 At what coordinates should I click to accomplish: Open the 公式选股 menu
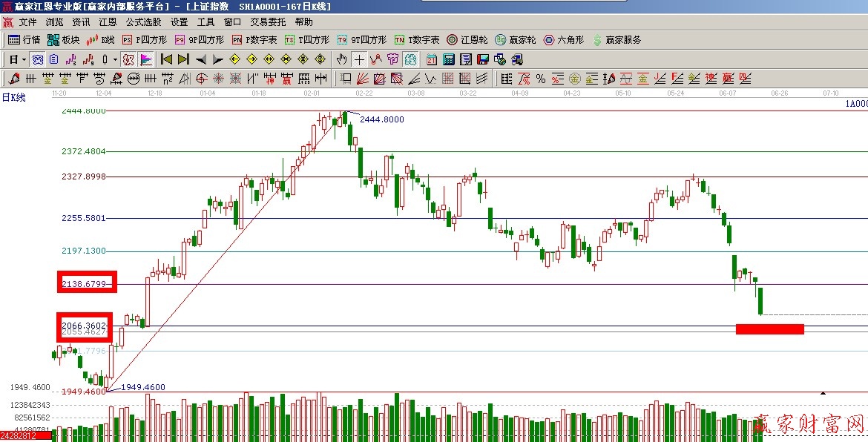(143, 22)
